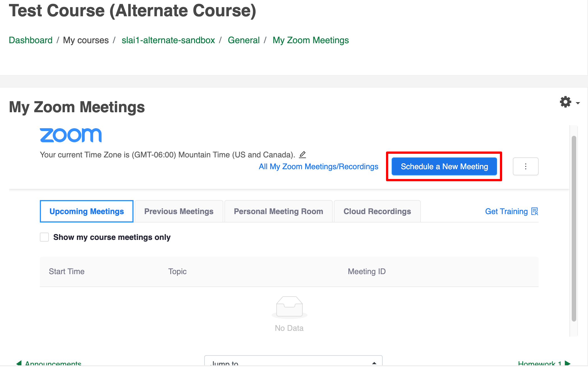The height and width of the screenshot is (367, 588).
Task: Open slai1-alternate-sandbox breadcrumb link
Action: click(x=168, y=40)
